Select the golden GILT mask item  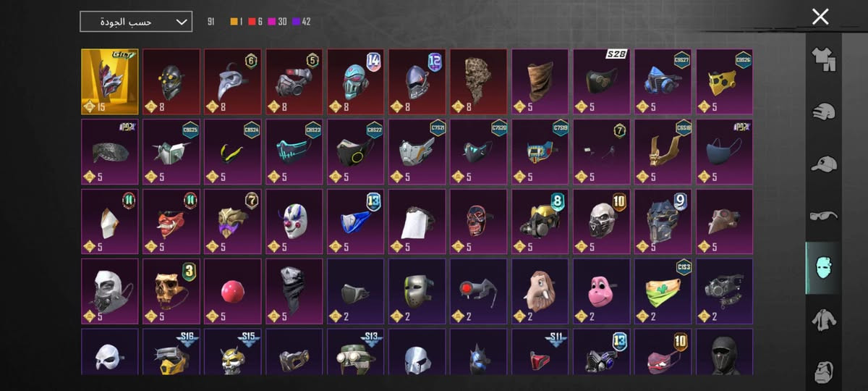tap(110, 82)
